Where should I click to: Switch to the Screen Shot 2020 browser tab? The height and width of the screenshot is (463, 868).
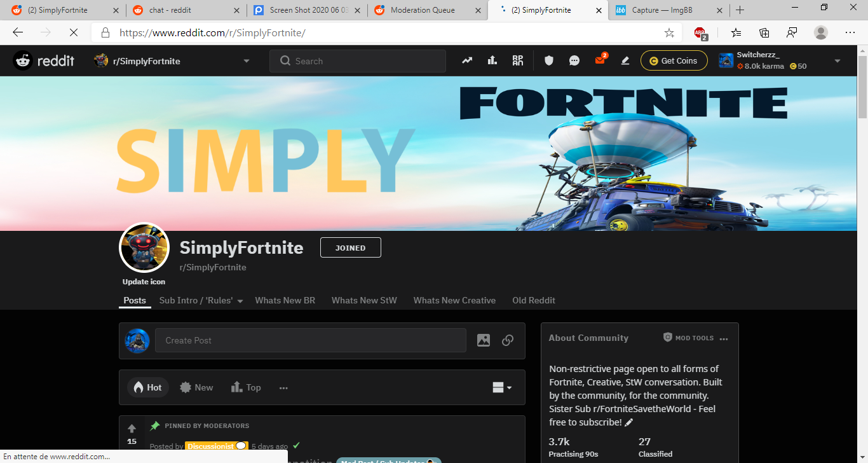307,10
